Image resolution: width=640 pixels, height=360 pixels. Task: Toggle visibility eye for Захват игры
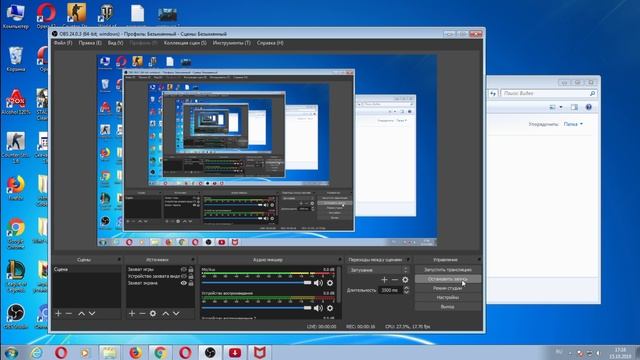click(184, 269)
